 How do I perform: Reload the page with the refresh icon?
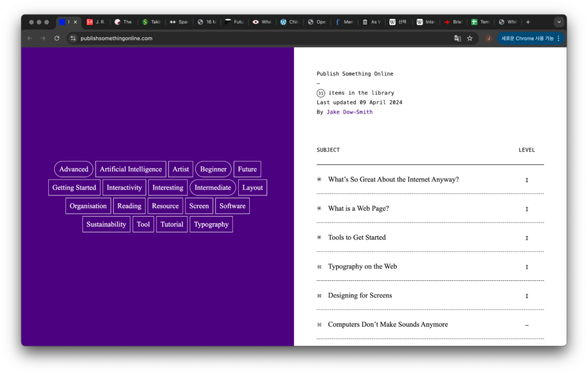tap(57, 38)
